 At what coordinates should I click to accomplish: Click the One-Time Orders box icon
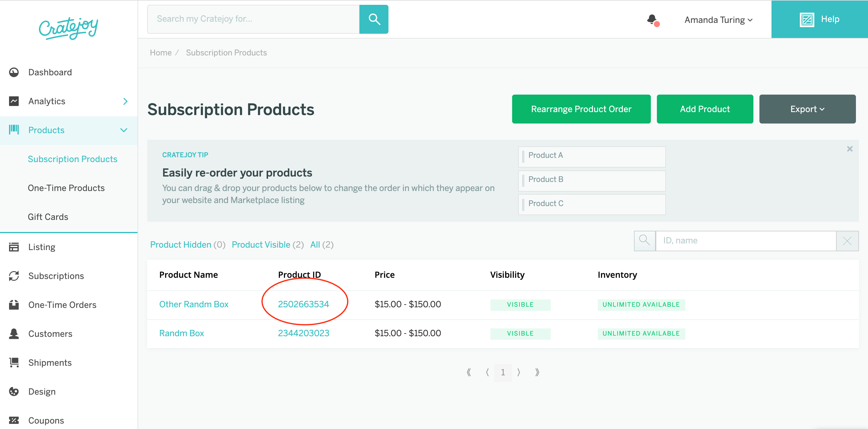(x=14, y=305)
